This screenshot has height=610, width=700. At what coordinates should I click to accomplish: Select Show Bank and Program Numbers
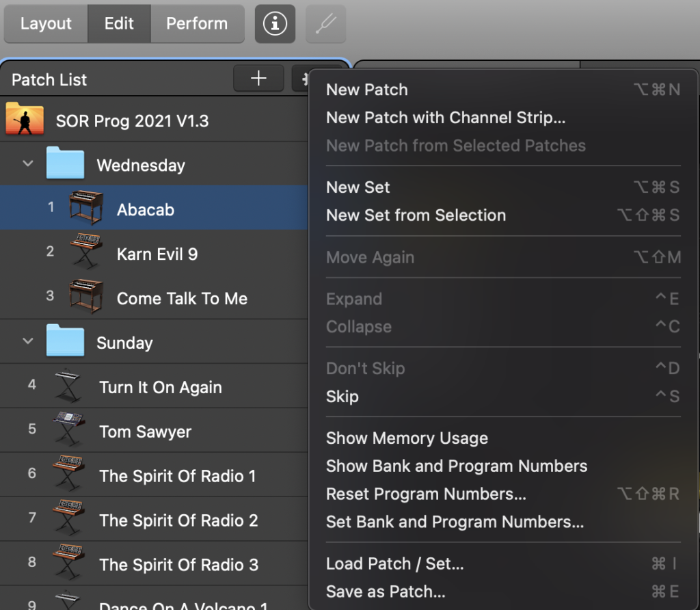pos(503,466)
